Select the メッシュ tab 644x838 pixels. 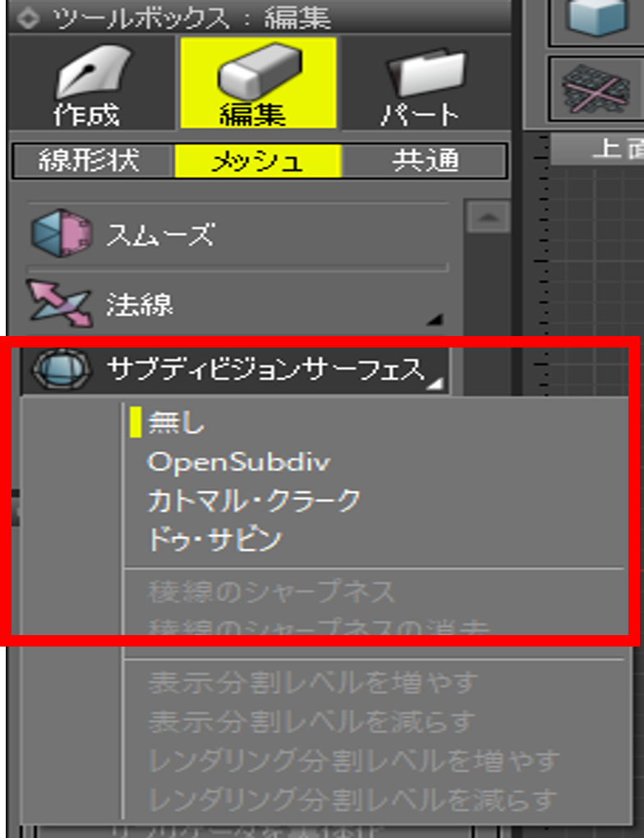click(258, 160)
